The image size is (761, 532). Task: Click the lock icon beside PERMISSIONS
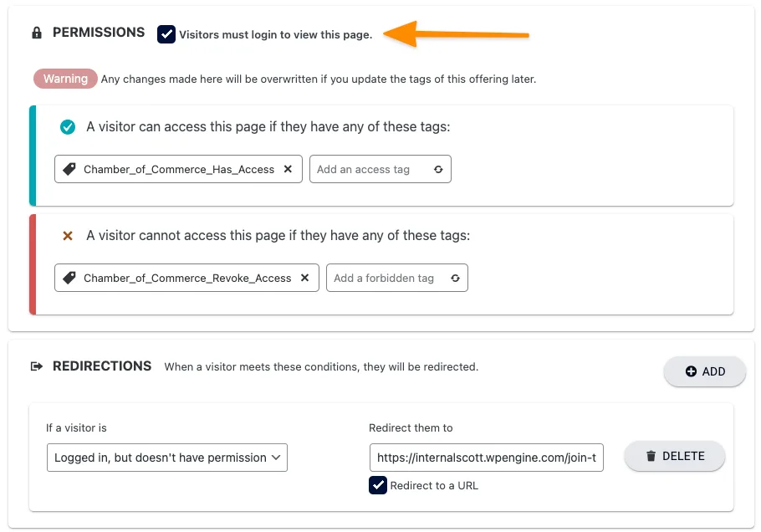click(36, 32)
